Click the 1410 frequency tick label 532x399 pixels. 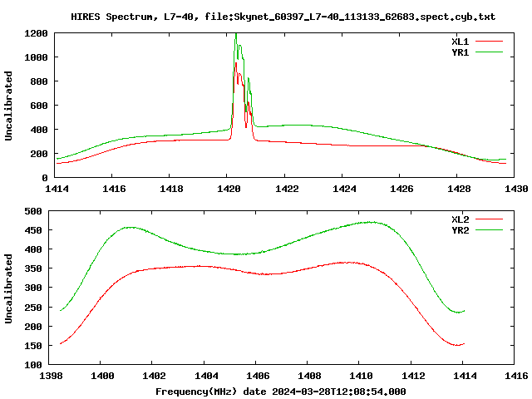pyautogui.click(x=361, y=376)
